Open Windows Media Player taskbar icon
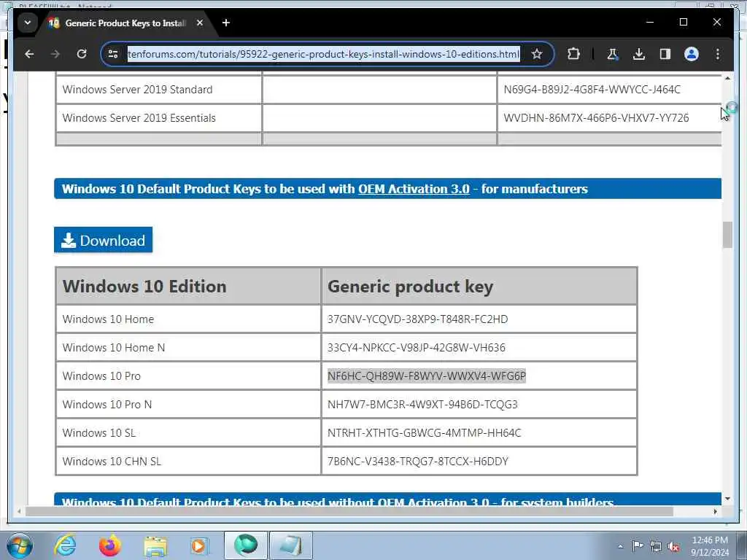Image resolution: width=747 pixels, height=560 pixels. pyautogui.click(x=199, y=545)
